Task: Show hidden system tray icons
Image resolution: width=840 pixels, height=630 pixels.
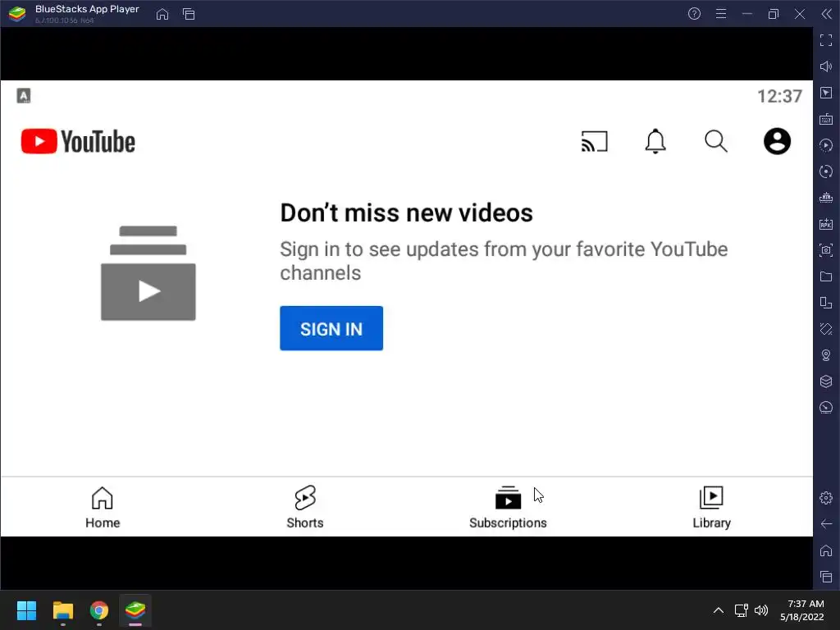Action: click(719, 610)
